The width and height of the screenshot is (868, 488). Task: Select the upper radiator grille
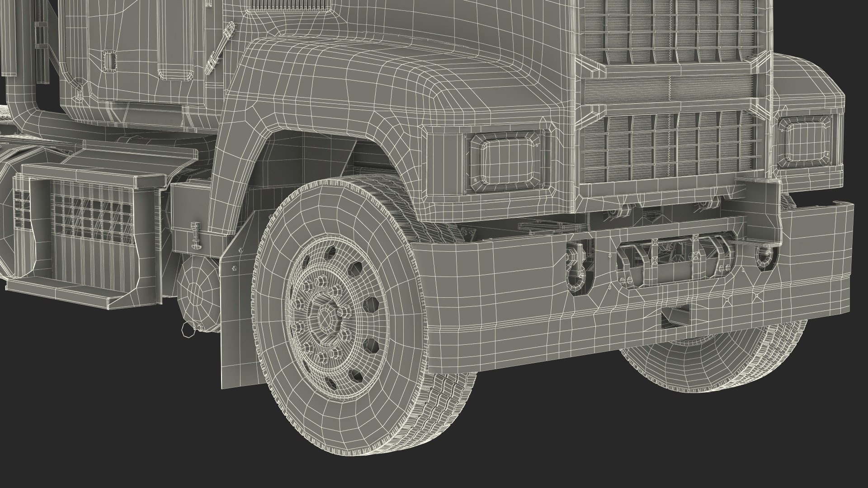point(669,32)
